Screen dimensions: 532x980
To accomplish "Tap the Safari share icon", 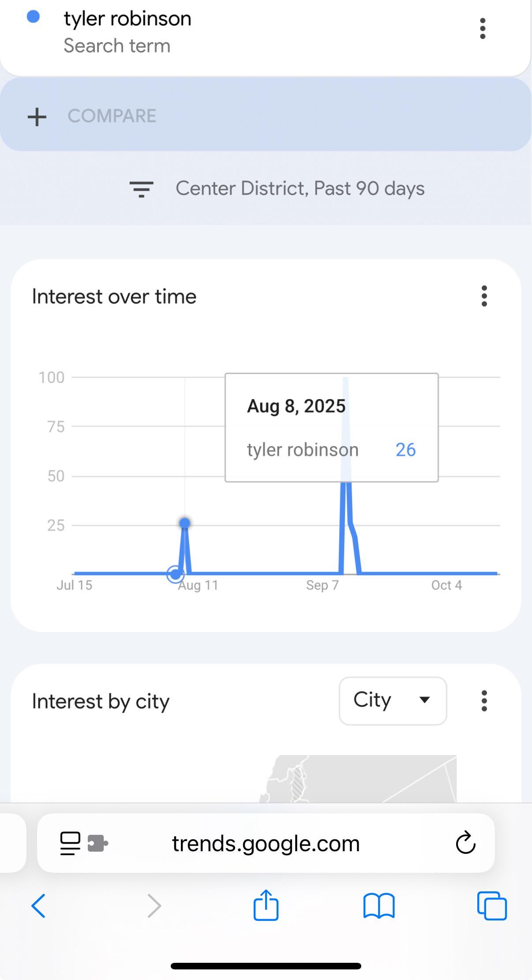I will [x=266, y=905].
